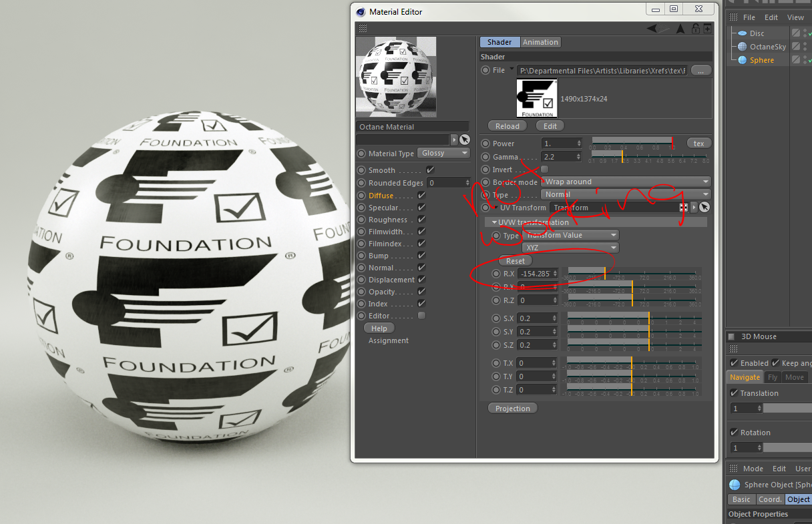Click the Sphere object icon in Object Manager

click(x=742, y=60)
